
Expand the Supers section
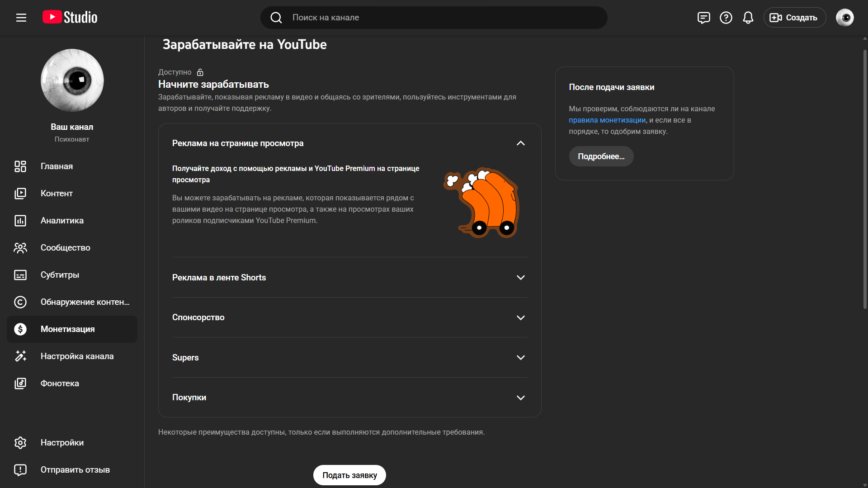pos(521,358)
